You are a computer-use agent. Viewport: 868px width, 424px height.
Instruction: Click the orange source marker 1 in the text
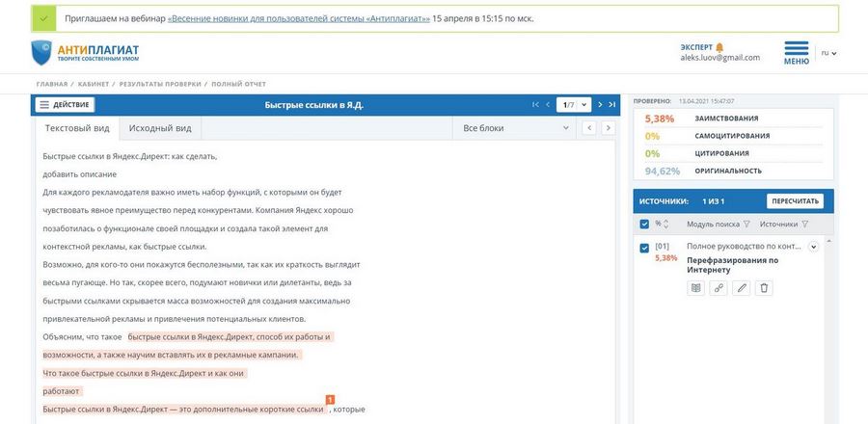[331, 400]
